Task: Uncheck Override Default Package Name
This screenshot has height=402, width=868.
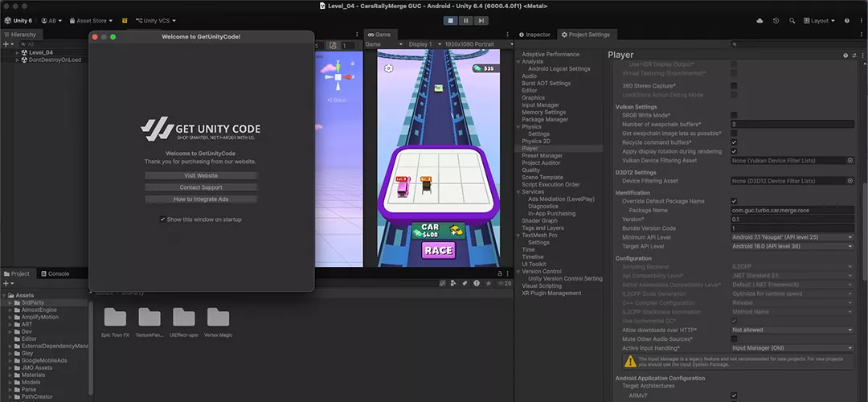Action: coord(734,201)
